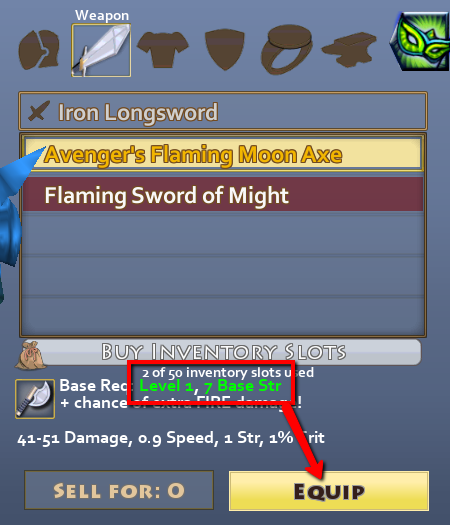The image size is (450, 525).
Task: Open the body armor slot icon
Action: (x=163, y=50)
